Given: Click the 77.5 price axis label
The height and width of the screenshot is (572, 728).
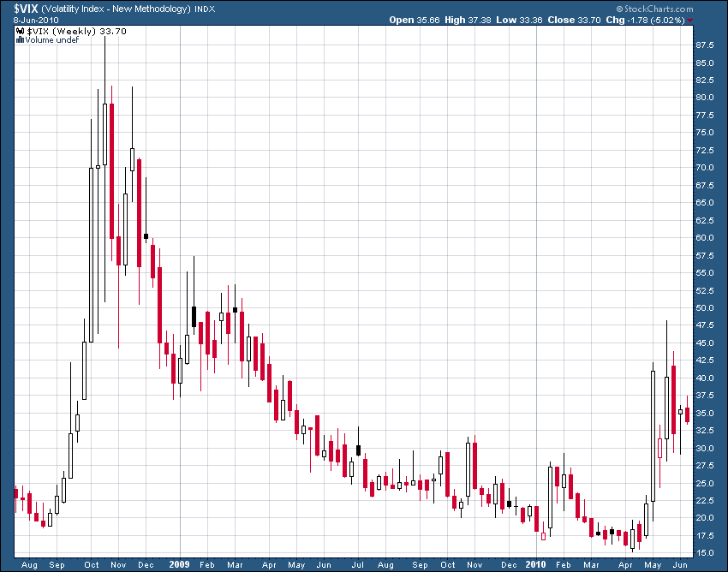Looking at the screenshot, I should coord(705,116).
